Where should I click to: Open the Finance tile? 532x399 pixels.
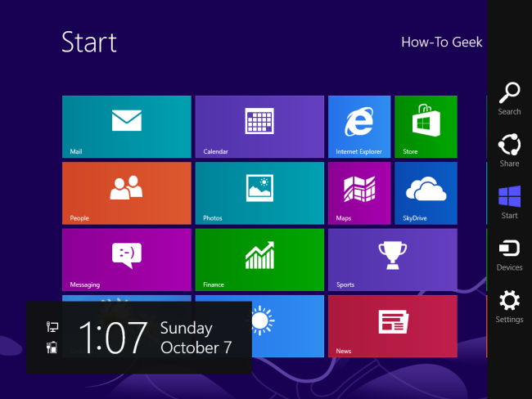click(259, 260)
